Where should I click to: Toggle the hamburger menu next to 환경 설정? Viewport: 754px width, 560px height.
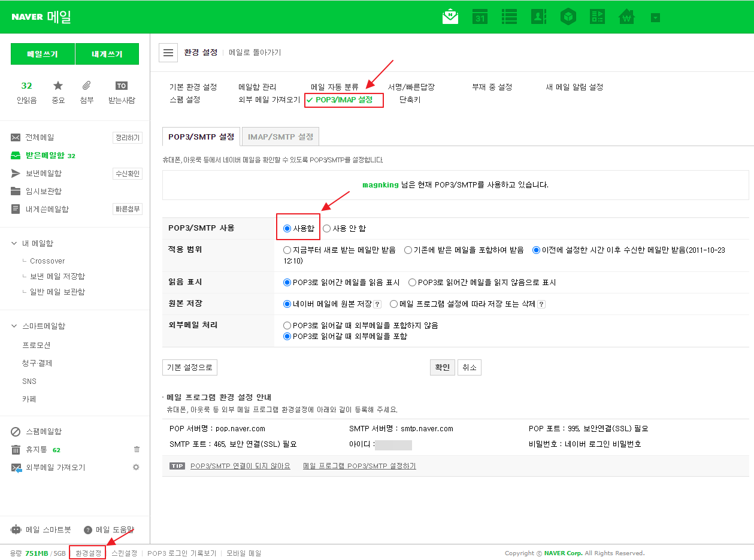[x=168, y=53]
